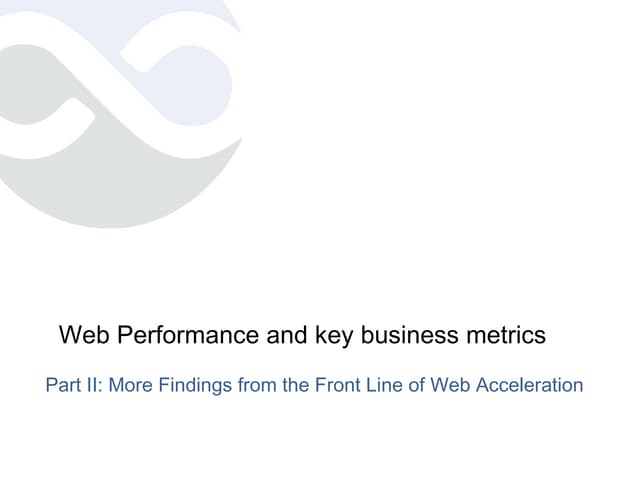Viewport: 640px width, 480px height.
Task: Click the word "Performance" in the title
Action: pos(188,335)
